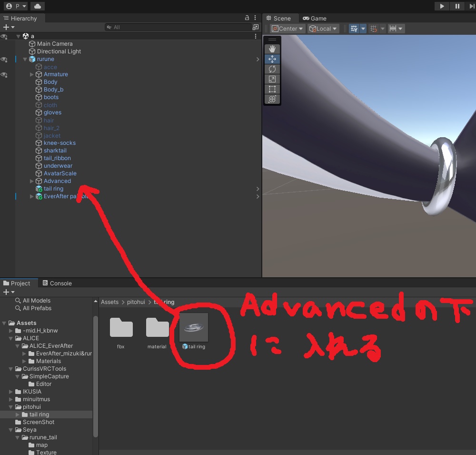Expand the Armature object
Image resolution: width=476 pixels, height=455 pixels.
(31, 74)
